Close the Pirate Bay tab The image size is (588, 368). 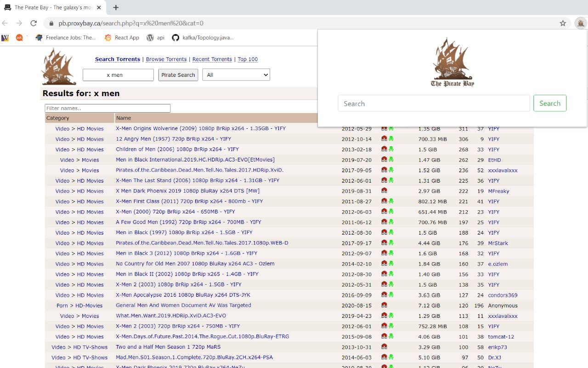99,7
